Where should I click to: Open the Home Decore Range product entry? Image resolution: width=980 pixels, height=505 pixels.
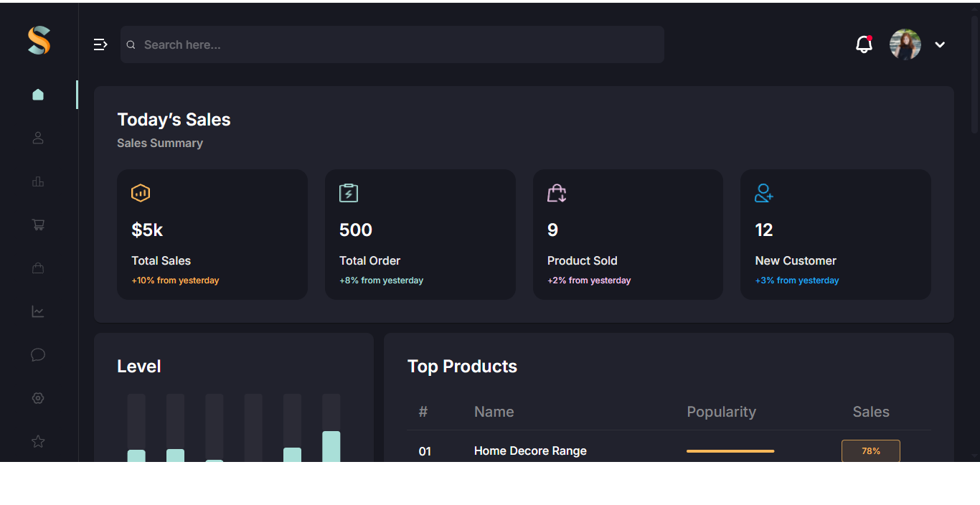click(x=530, y=450)
